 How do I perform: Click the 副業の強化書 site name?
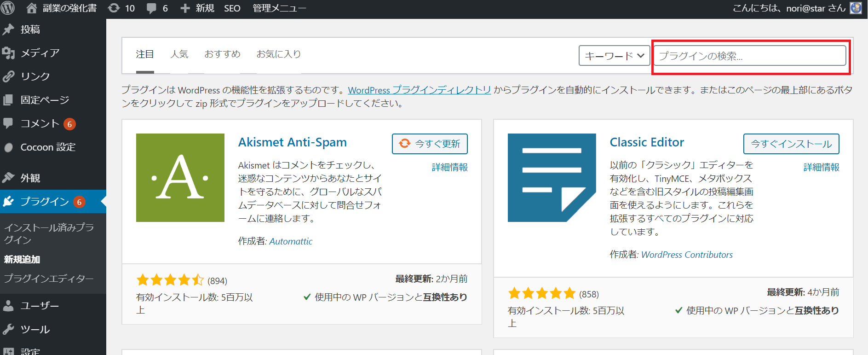click(69, 8)
